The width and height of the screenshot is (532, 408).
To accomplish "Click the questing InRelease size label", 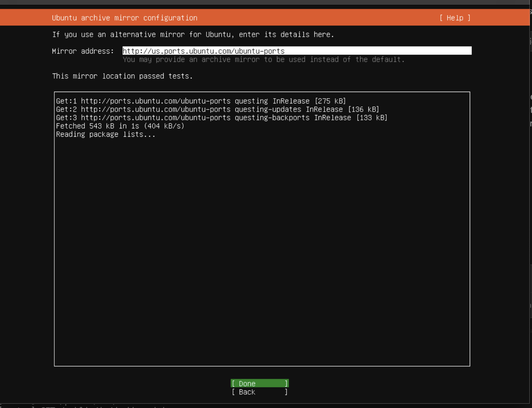I will tap(331, 101).
